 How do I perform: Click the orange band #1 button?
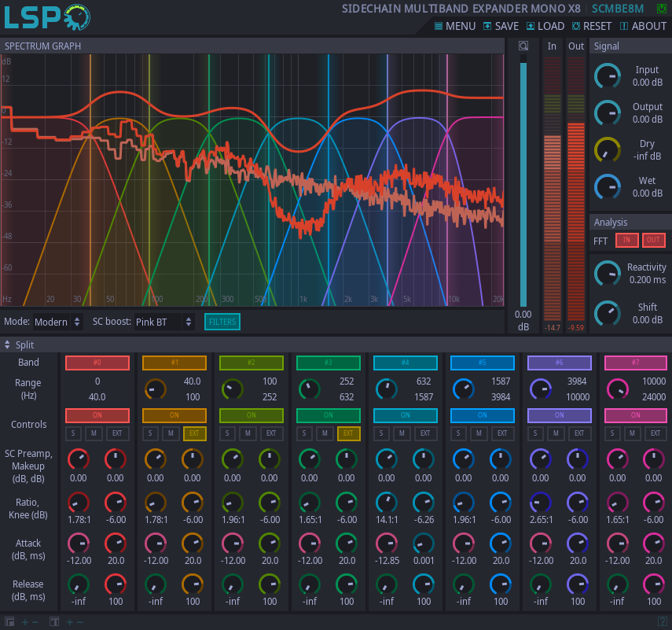(174, 363)
